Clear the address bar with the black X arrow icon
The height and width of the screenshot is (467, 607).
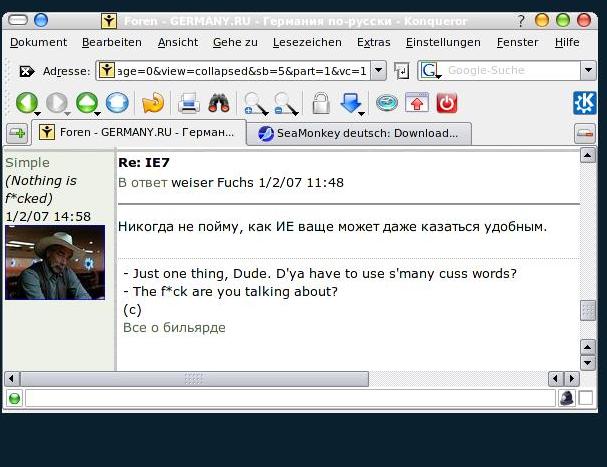(27, 71)
